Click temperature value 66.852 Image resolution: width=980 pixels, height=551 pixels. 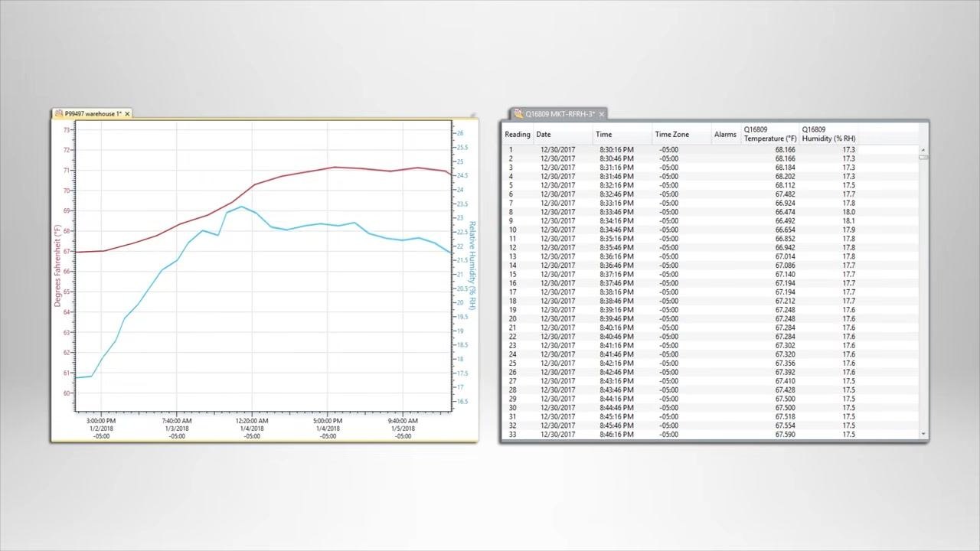pos(785,239)
